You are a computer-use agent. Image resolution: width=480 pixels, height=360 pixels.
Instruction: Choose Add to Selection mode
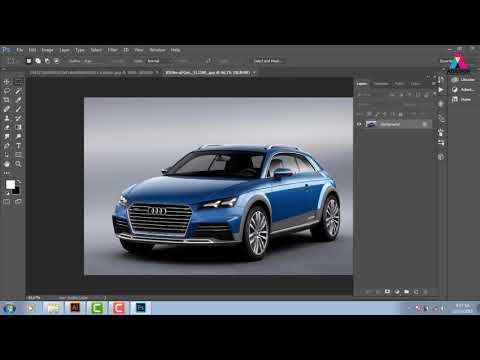(x=38, y=61)
